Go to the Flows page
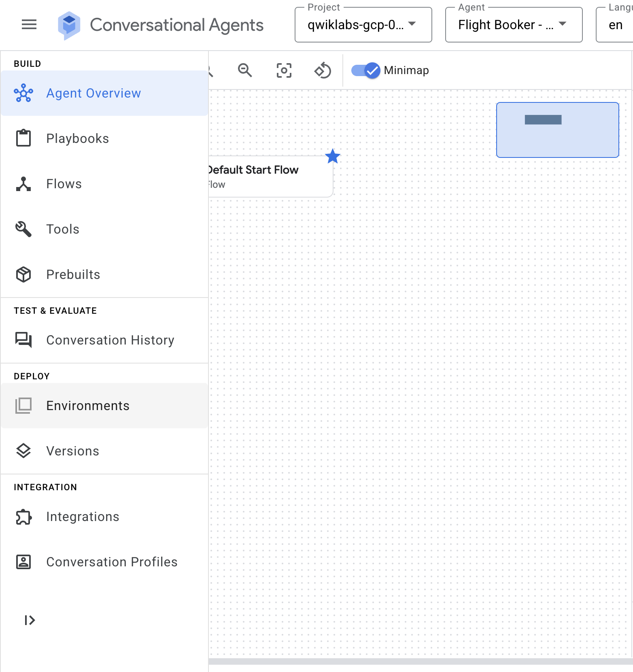633x672 pixels. click(x=104, y=184)
